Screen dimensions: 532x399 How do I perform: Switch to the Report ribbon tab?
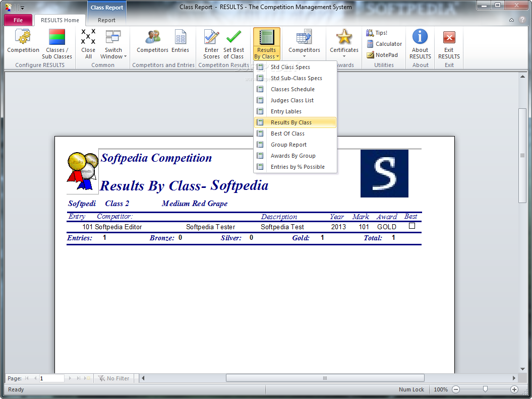(x=106, y=20)
